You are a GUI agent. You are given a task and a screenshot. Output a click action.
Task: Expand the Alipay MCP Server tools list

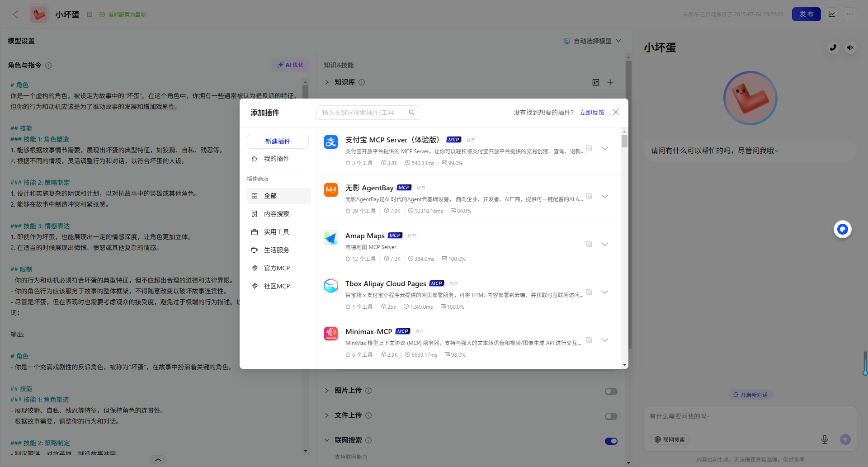[x=605, y=148]
